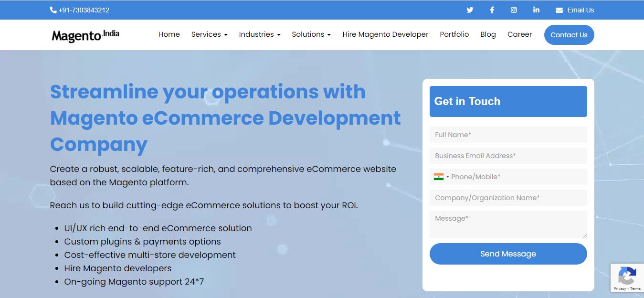Focus the Company/Organization Name field

coord(508,198)
